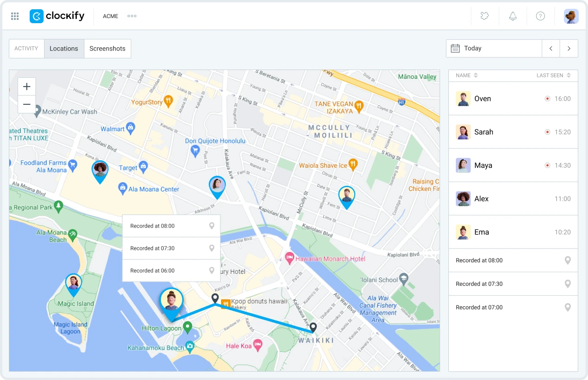Click the Don Quijote Honolulu cart pin
Image resolution: width=588 pixels, height=380 pixels.
(195, 150)
